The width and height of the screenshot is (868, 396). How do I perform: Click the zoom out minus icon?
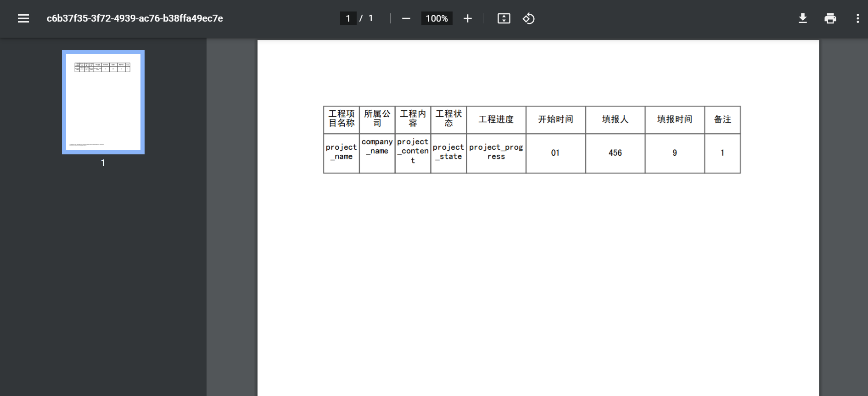pyautogui.click(x=406, y=18)
